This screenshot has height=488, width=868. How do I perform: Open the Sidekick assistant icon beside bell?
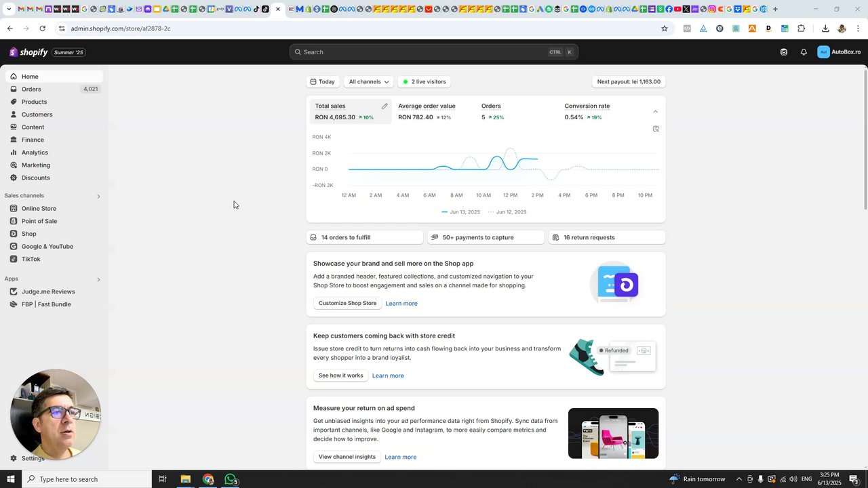click(784, 52)
